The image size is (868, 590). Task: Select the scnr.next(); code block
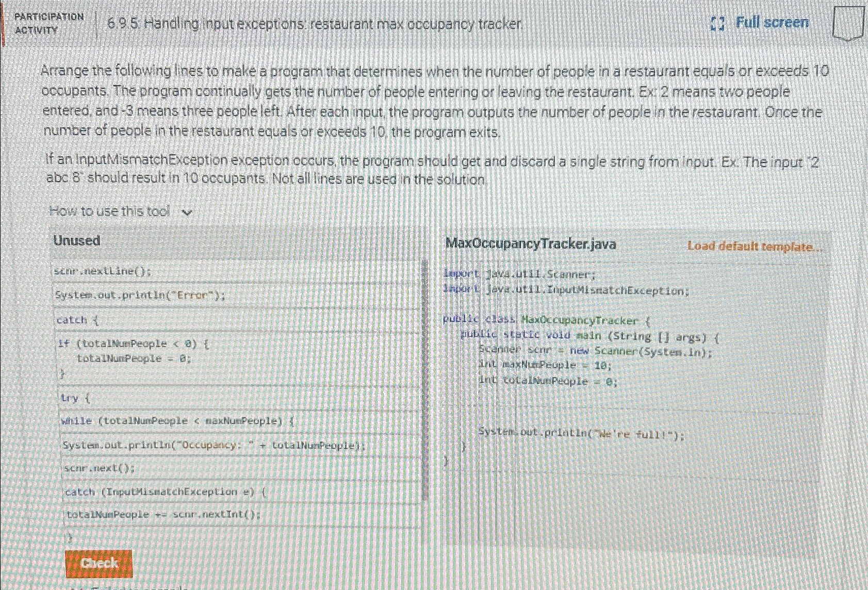pyautogui.click(x=242, y=468)
